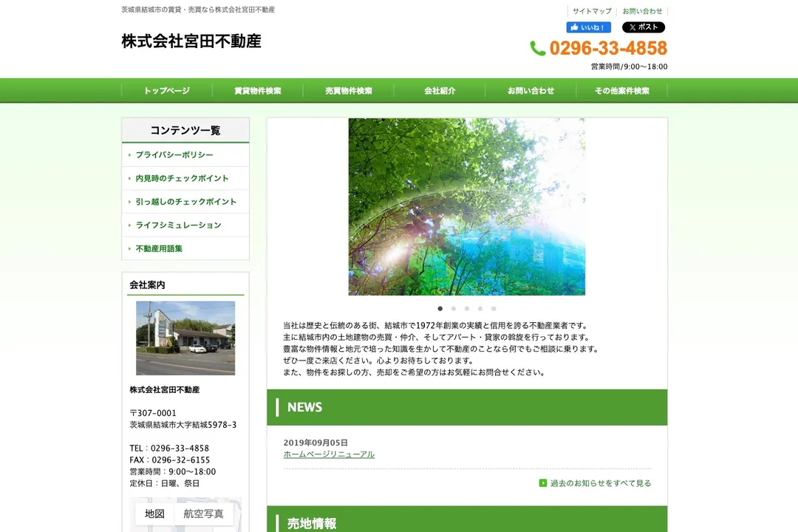Open トップページ in the navigation bar
Image resolution: width=798 pixels, height=532 pixels.
167,91
